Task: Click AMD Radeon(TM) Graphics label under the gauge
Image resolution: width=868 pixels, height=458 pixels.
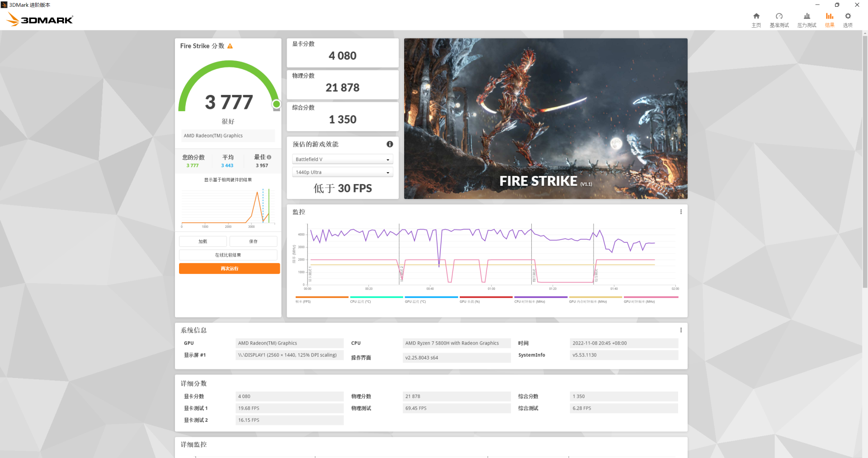Action: (x=228, y=136)
